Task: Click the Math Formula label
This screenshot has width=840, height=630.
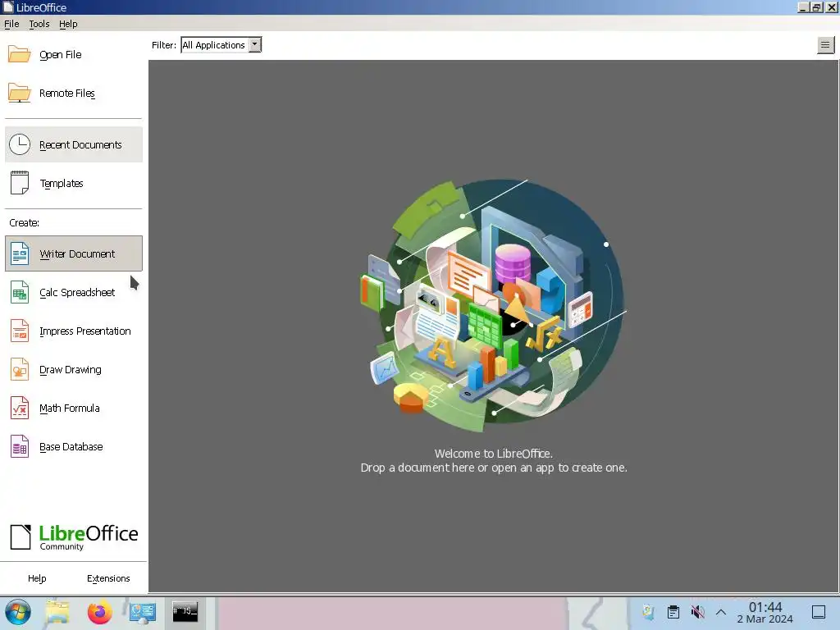Action: [x=70, y=409]
